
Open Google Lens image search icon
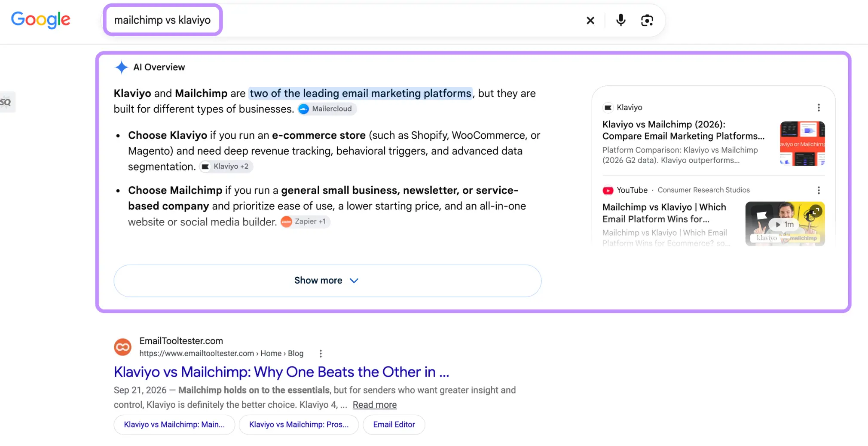647,20
